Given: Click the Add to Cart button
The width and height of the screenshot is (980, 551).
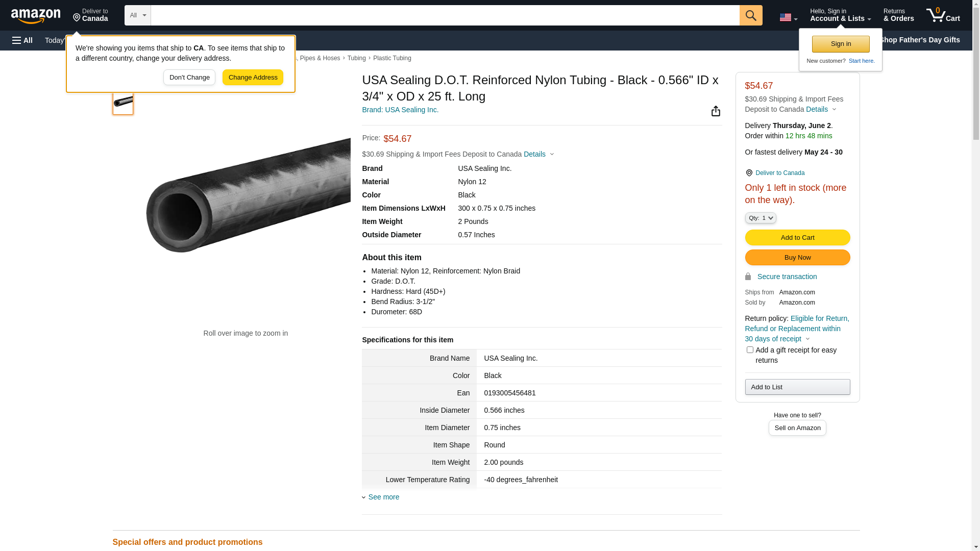Looking at the screenshot, I should pyautogui.click(x=797, y=237).
